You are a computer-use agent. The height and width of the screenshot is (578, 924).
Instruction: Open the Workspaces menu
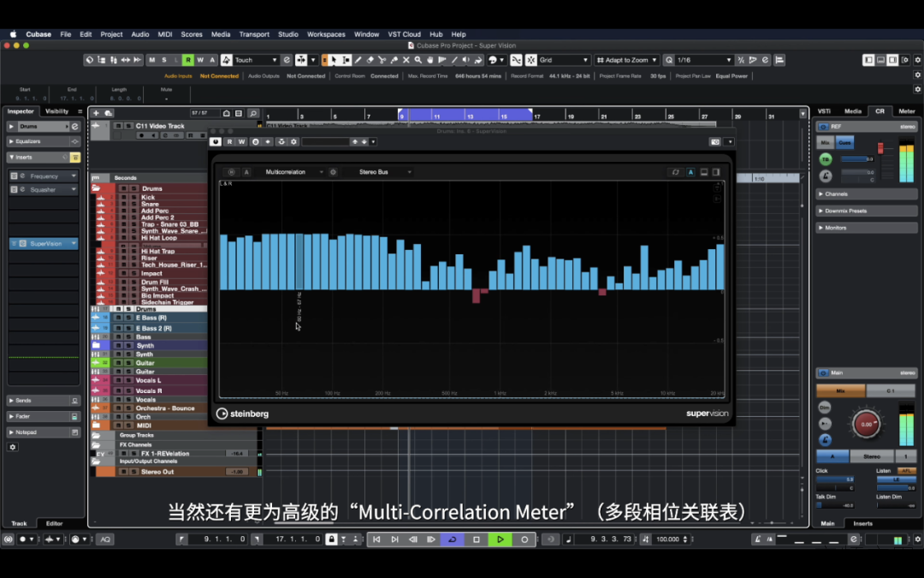(326, 34)
